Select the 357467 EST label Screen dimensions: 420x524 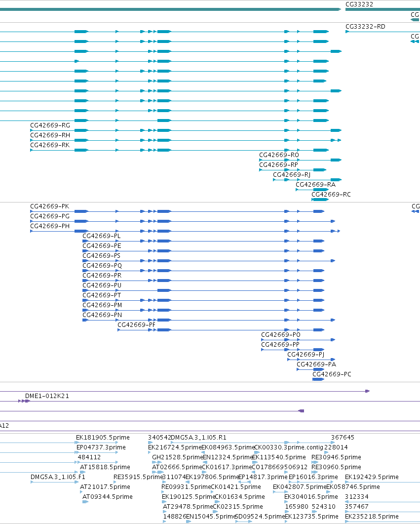(356, 507)
